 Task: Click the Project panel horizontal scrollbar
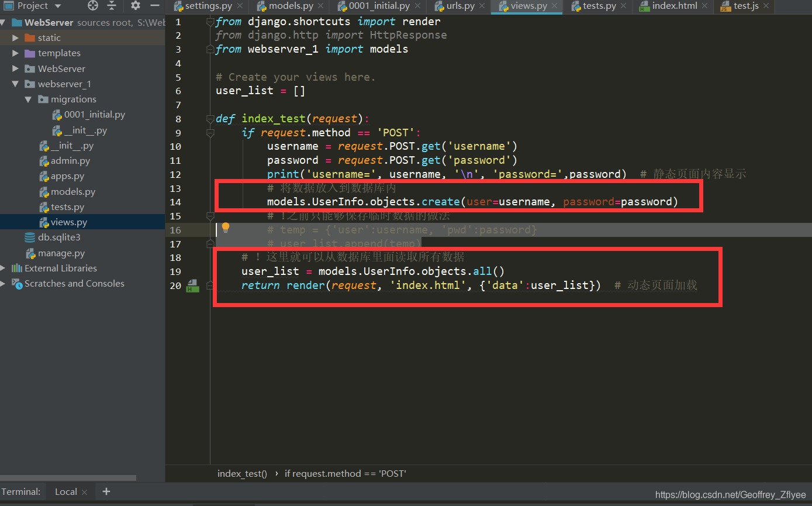click(x=68, y=478)
